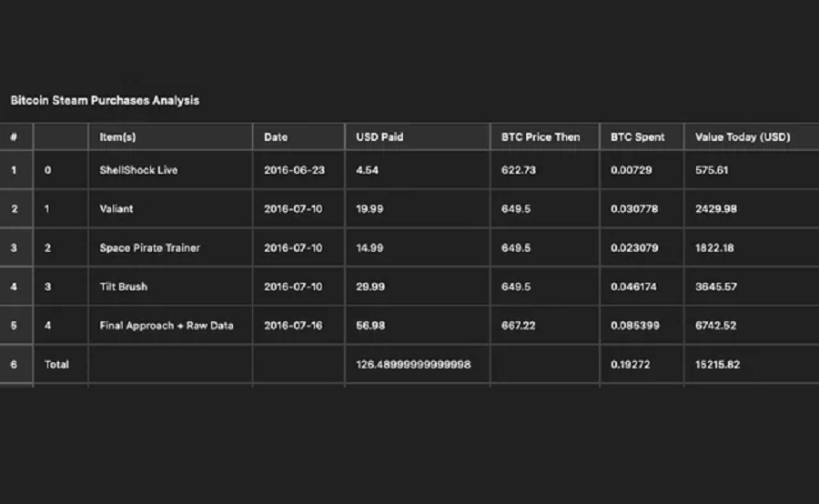The height and width of the screenshot is (504, 819).
Task: Select row number 3 in the table
Action: point(15,248)
